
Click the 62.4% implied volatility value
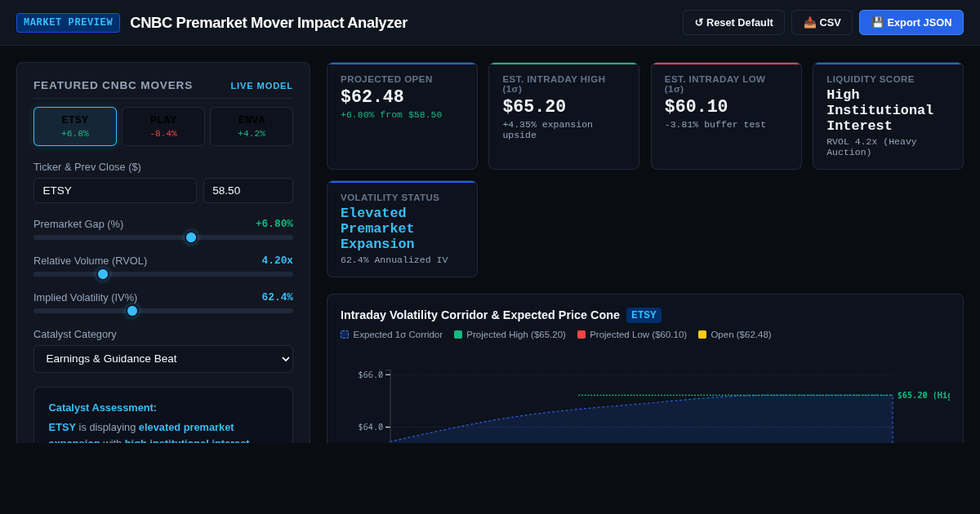pyautogui.click(x=278, y=297)
